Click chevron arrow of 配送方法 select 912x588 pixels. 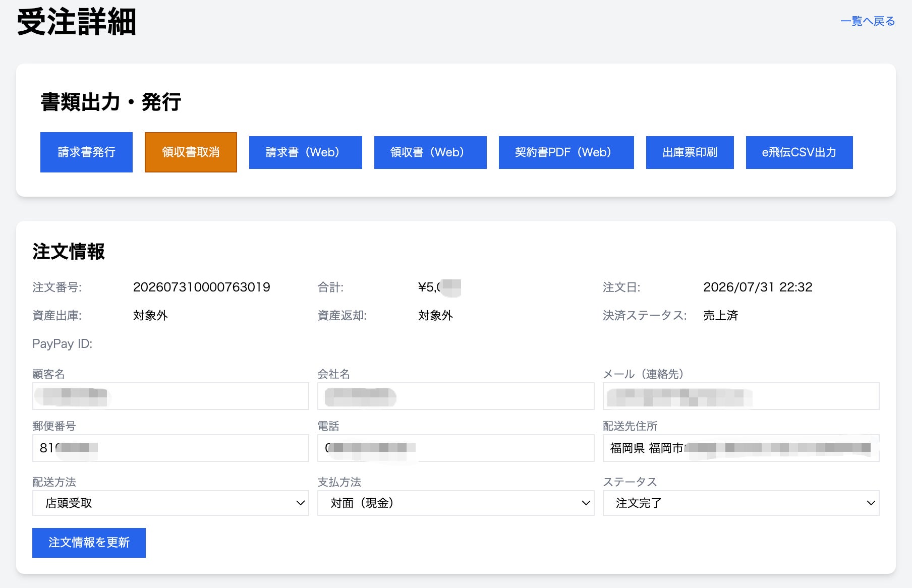tap(301, 503)
